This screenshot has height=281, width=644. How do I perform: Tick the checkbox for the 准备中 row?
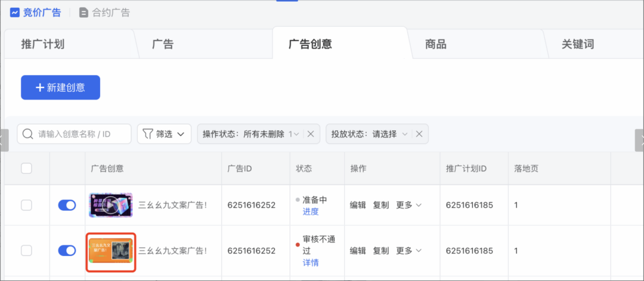[26, 205]
